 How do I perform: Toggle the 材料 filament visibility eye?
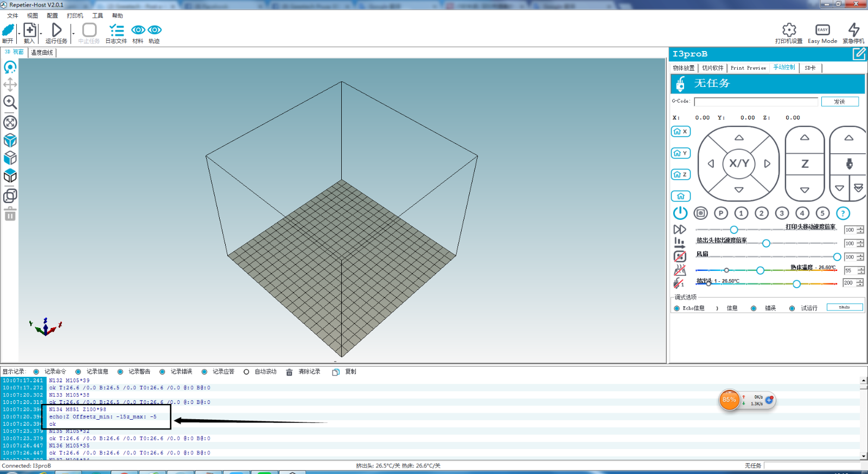pyautogui.click(x=138, y=30)
